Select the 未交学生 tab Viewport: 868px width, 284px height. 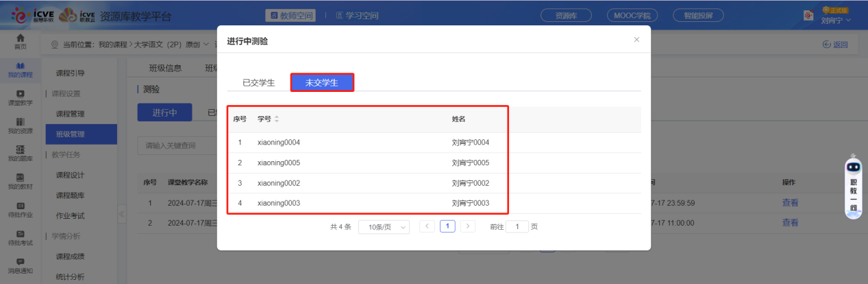pos(322,83)
